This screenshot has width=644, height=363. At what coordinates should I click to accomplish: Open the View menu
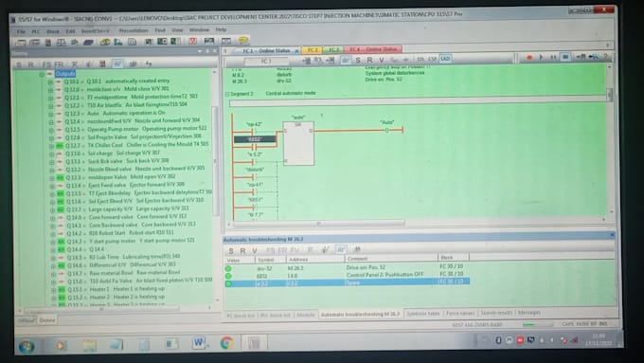(177, 30)
